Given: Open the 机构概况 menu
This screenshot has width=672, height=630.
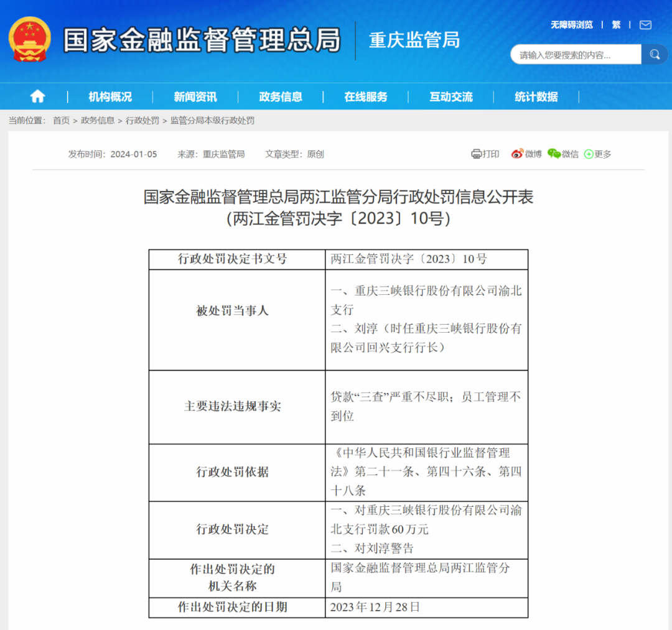Looking at the screenshot, I should pyautogui.click(x=110, y=96).
